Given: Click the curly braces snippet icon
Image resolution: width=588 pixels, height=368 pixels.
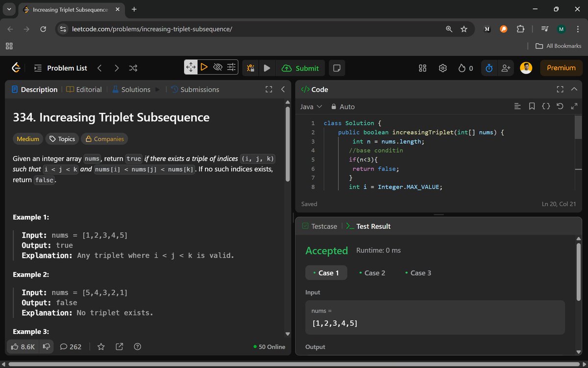Looking at the screenshot, I should pos(546,106).
